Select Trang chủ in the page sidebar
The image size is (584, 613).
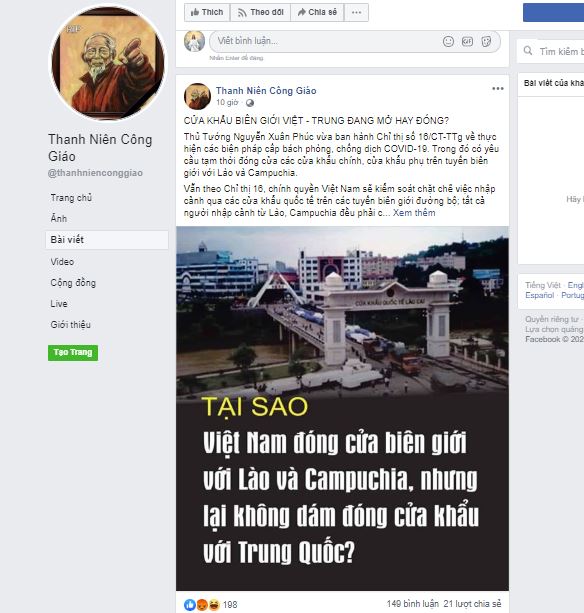coord(71,198)
